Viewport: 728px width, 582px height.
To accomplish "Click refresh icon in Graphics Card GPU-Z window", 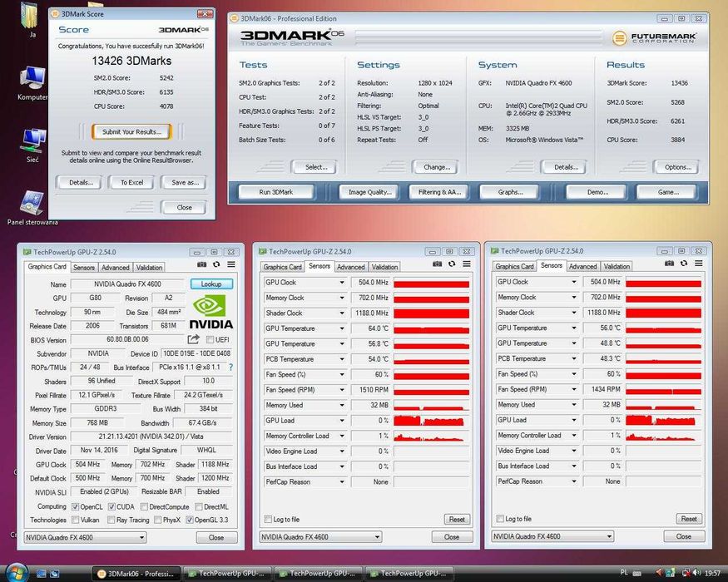I will 216,264.
